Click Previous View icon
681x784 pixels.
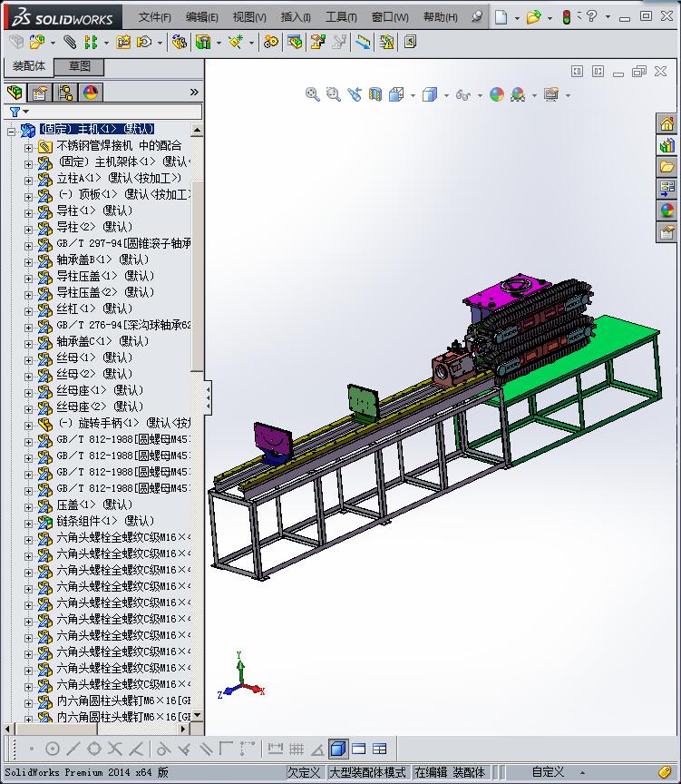(355, 94)
